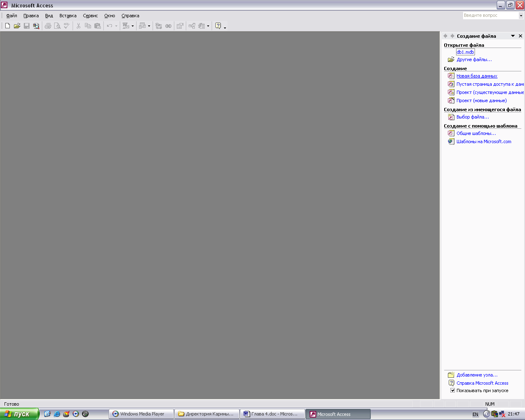Click the Paste clipboard icon
This screenshot has height=420, width=525.
coord(97,26)
